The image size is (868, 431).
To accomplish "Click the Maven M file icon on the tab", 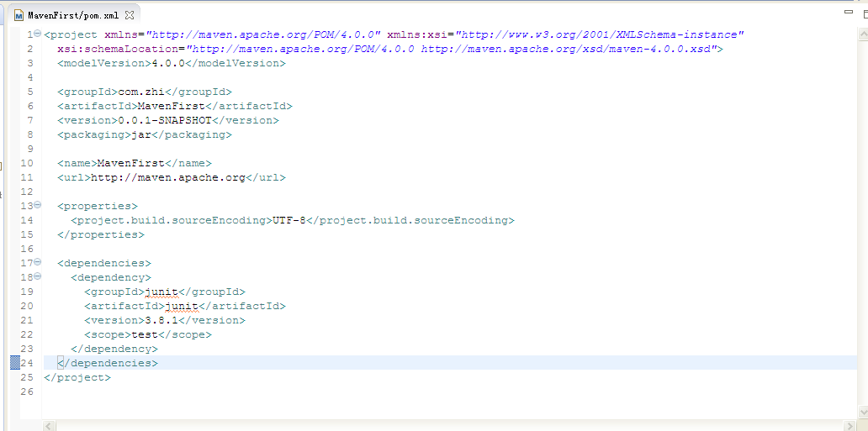I will pyautogui.click(x=19, y=15).
